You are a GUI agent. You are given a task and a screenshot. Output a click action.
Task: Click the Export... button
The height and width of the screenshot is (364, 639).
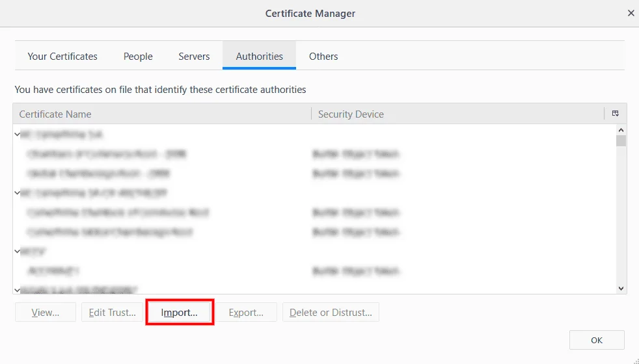pyautogui.click(x=246, y=312)
